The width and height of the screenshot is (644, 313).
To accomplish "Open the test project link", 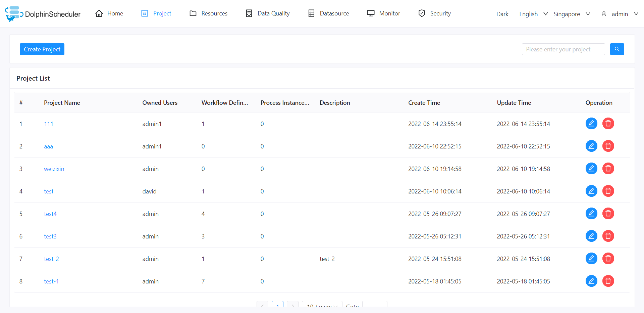I will click(x=49, y=191).
